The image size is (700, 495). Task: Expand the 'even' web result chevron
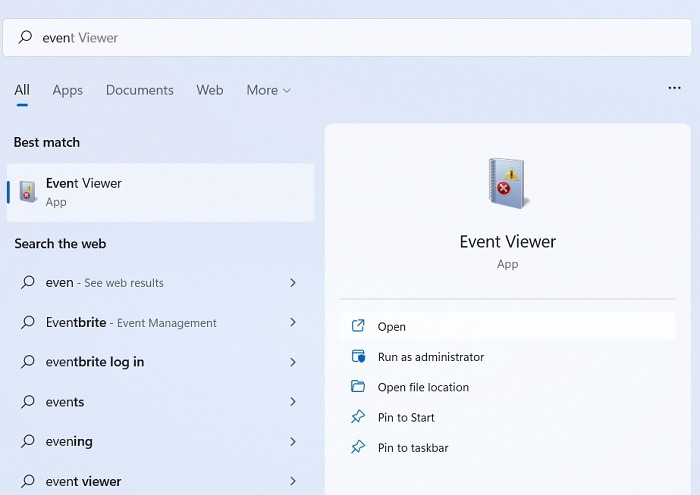tap(293, 283)
